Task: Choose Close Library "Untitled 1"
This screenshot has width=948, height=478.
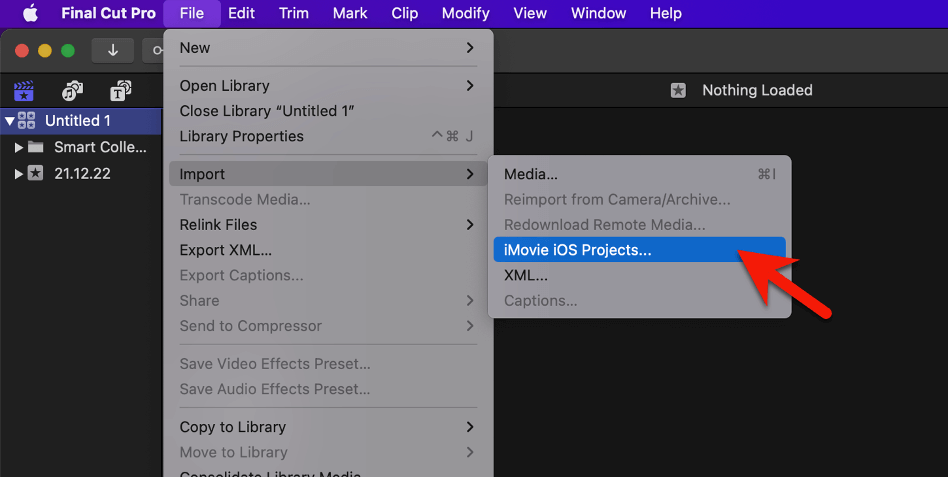Action: (328, 111)
